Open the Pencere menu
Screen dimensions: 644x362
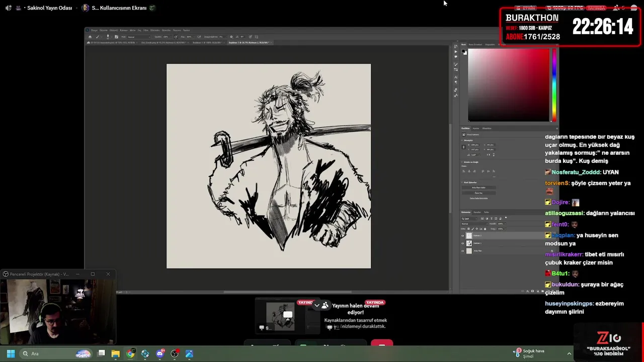coord(177,30)
